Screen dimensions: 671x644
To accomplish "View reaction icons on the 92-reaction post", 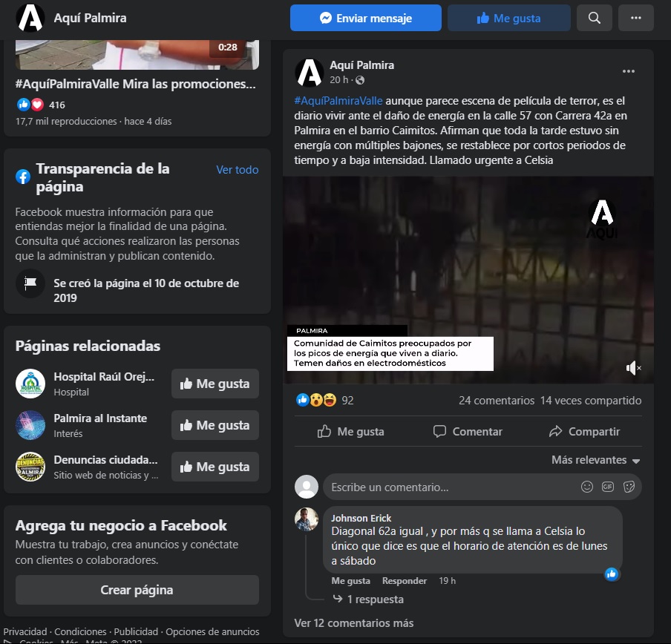I will pyautogui.click(x=316, y=400).
